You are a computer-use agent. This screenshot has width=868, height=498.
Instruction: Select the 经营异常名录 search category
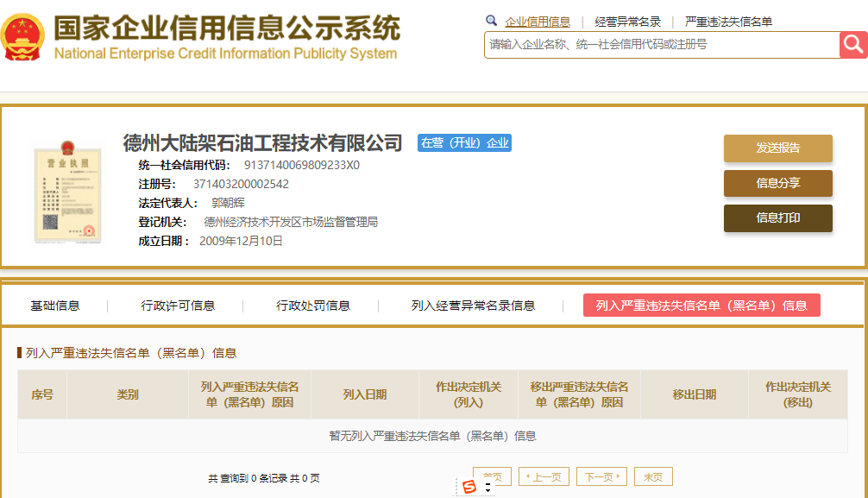[628, 22]
